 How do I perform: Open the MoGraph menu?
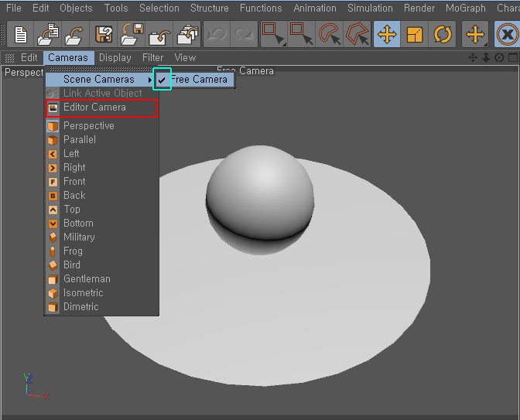466,8
